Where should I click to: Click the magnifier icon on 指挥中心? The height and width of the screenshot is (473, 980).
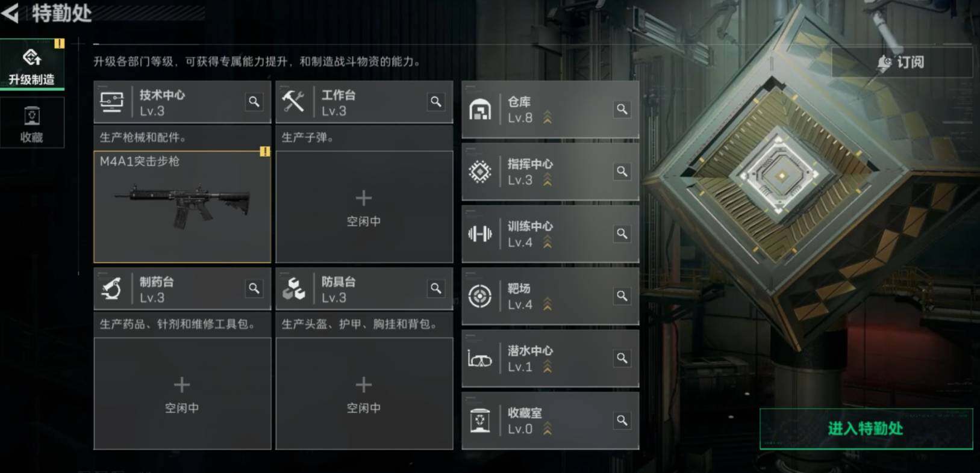(622, 172)
